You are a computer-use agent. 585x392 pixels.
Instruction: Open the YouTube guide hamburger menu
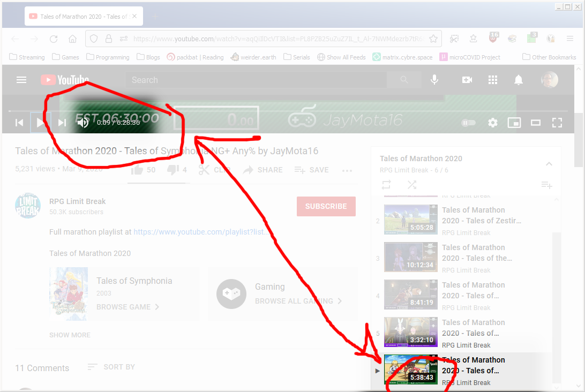[x=21, y=80]
